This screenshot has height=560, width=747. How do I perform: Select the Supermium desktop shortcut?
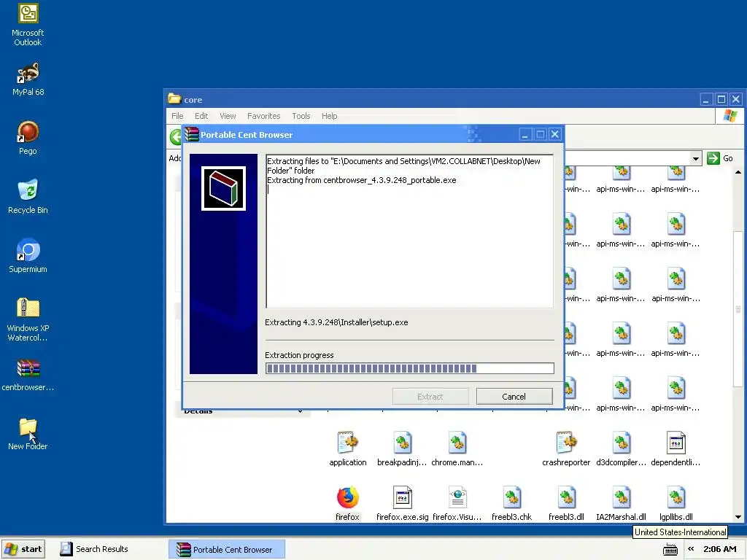point(28,256)
